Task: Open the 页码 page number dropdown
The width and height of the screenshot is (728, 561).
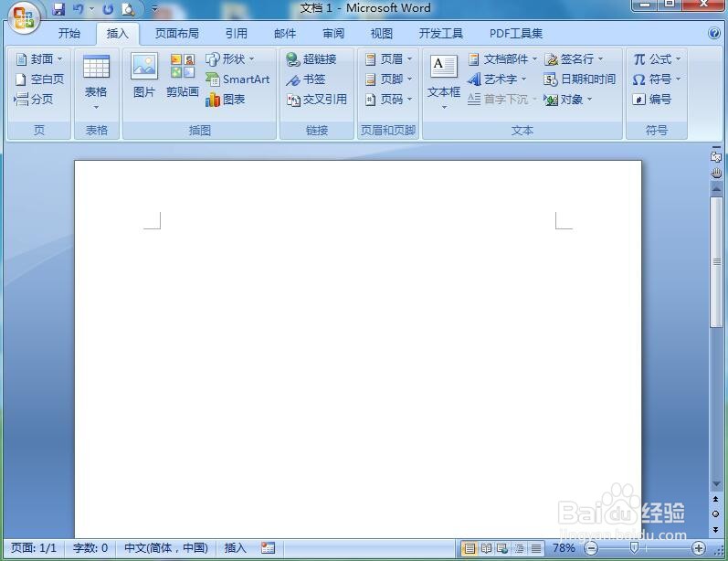Action: tap(388, 99)
